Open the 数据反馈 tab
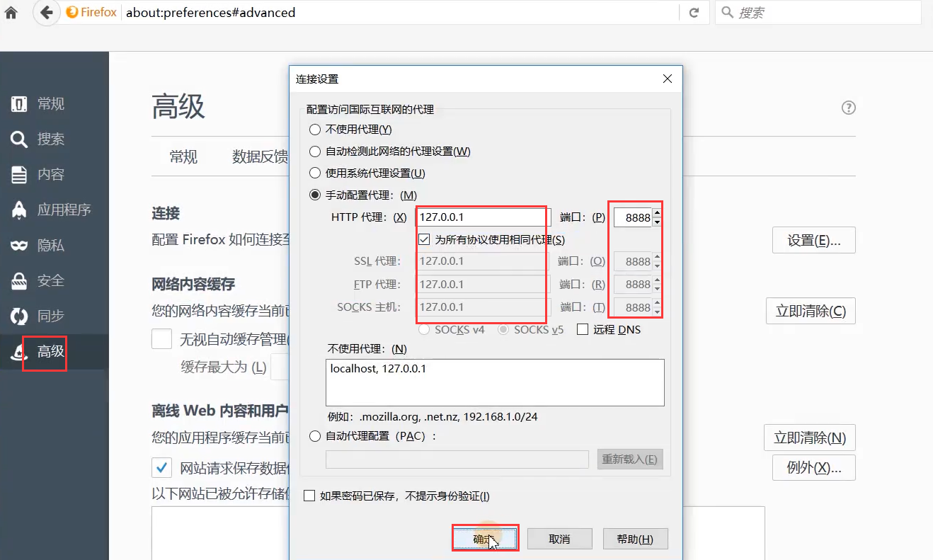Viewport: 933px width, 560px height. click(x=260, y=157)
